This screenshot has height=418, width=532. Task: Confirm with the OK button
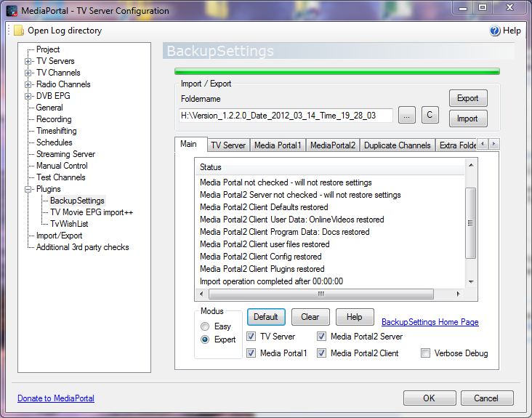point(430,398)
